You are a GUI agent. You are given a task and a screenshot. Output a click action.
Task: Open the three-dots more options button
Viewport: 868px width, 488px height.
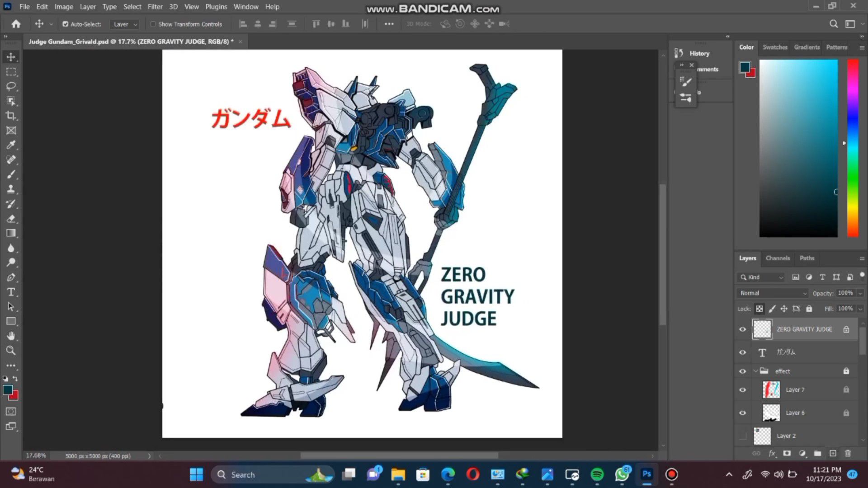(389, 24)
